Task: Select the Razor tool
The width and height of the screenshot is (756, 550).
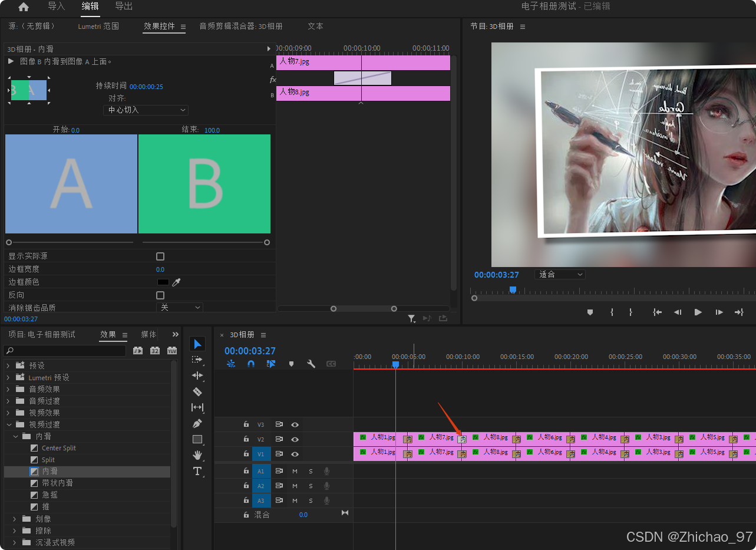Action: tap(197, 391)
